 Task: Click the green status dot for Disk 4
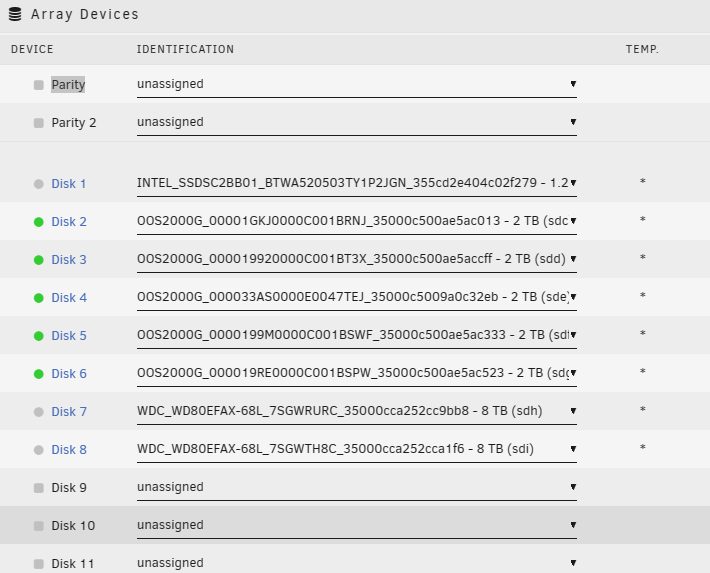[38, 298]
